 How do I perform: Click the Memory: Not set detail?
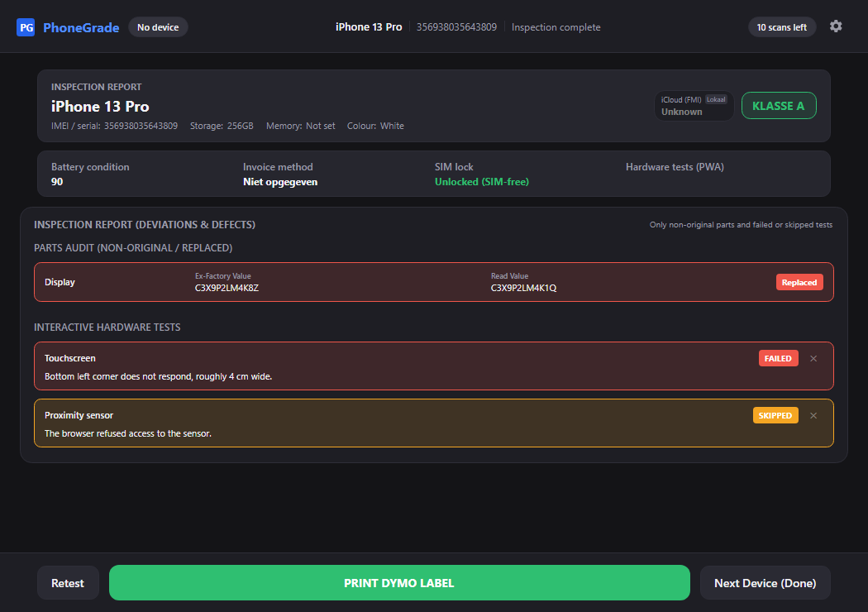(x=301, y=126)
